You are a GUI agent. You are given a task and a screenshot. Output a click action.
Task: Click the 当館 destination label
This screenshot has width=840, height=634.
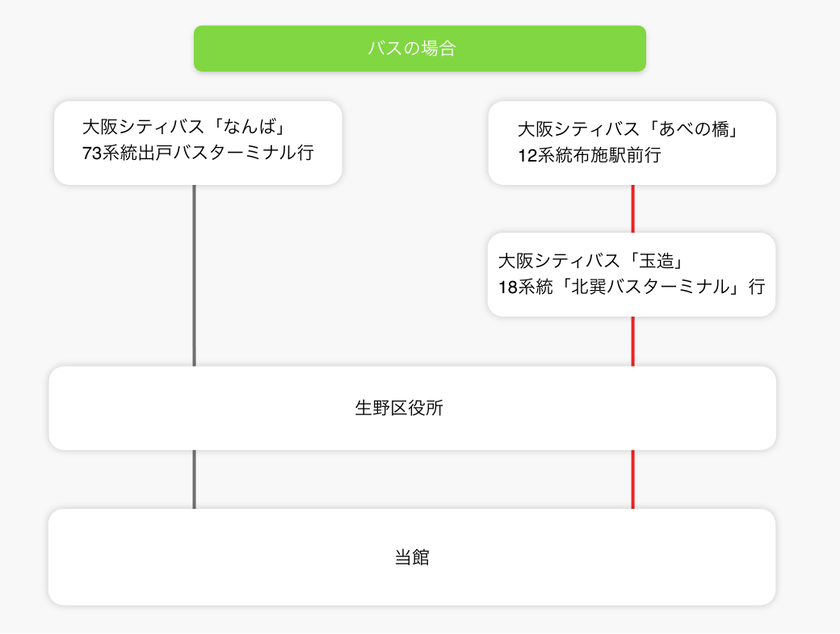click(411, 557)
